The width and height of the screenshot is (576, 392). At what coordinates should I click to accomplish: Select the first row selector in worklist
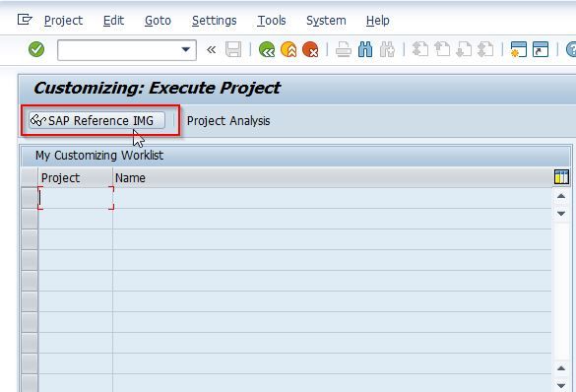tap(30, 198)
